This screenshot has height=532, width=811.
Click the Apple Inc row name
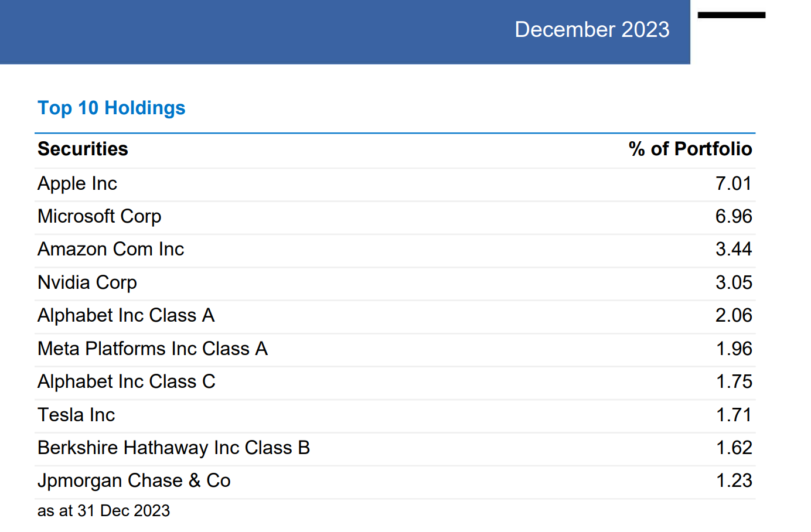pyautogui.click(x=77, y=183)
